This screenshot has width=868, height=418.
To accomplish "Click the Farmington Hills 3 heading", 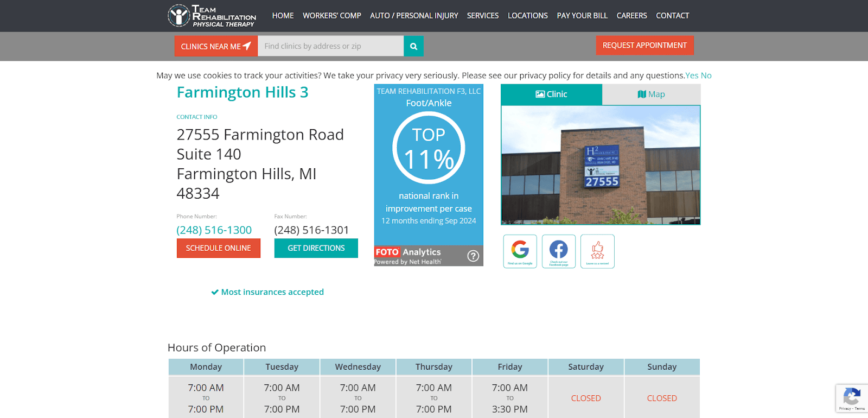I will 242,92.
